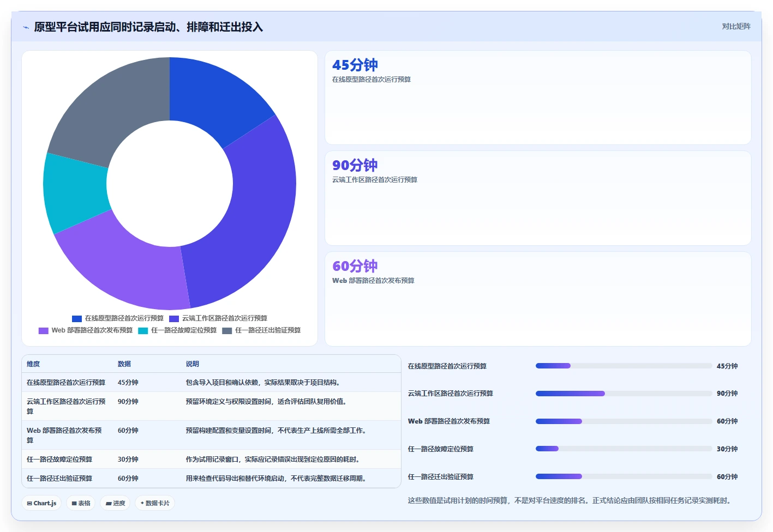
Task: Click progress bar for Web 部署路径首次发布预算
Action: coord(624,421)
